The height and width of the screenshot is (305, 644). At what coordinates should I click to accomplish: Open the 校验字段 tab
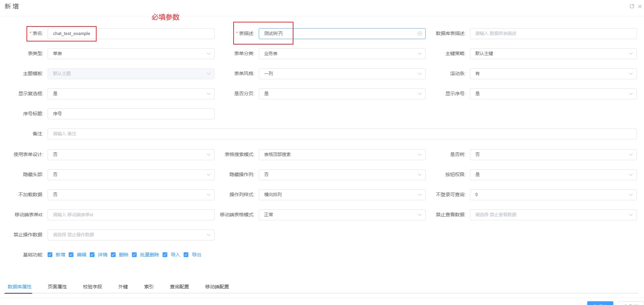92,287
